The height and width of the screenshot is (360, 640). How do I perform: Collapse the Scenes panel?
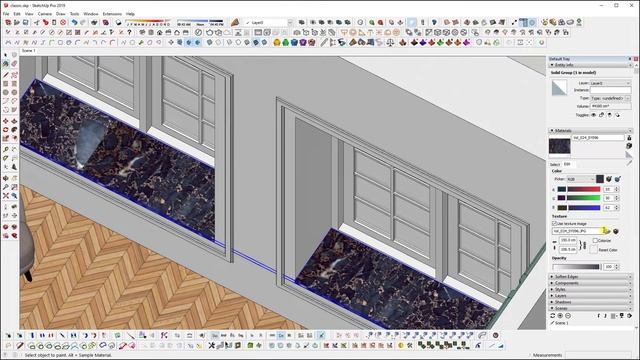[590, 308]
